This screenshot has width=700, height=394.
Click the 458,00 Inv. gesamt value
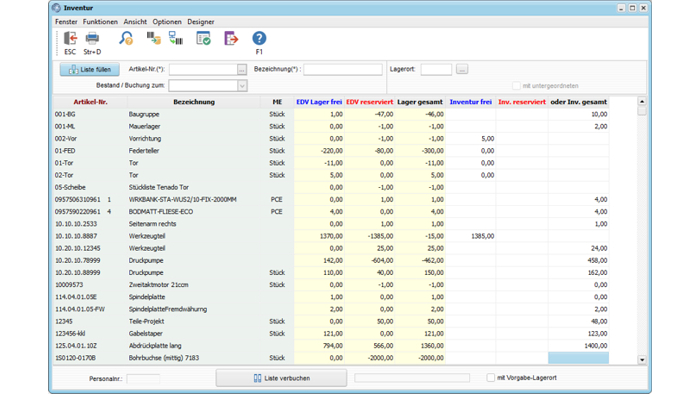point(598,261)
